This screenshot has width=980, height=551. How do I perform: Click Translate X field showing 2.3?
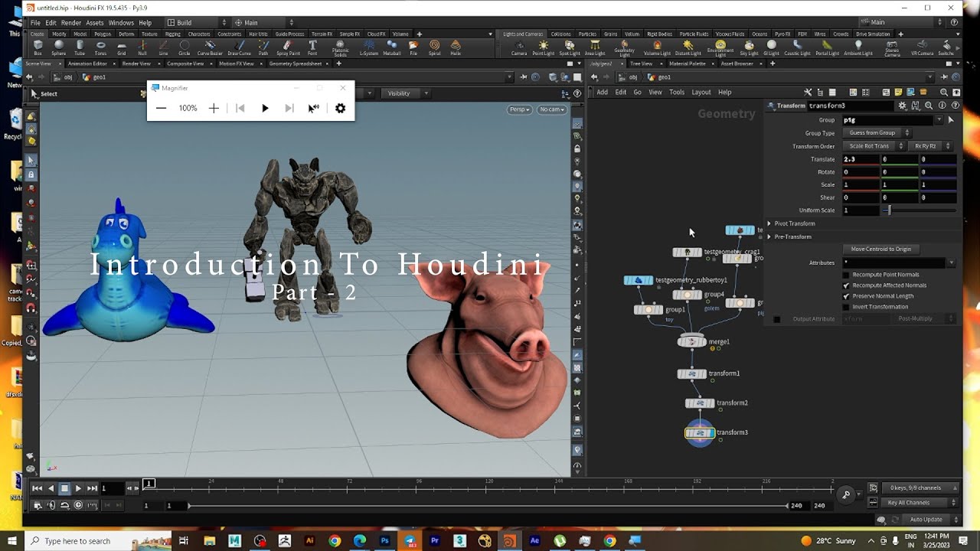(861, 159)
